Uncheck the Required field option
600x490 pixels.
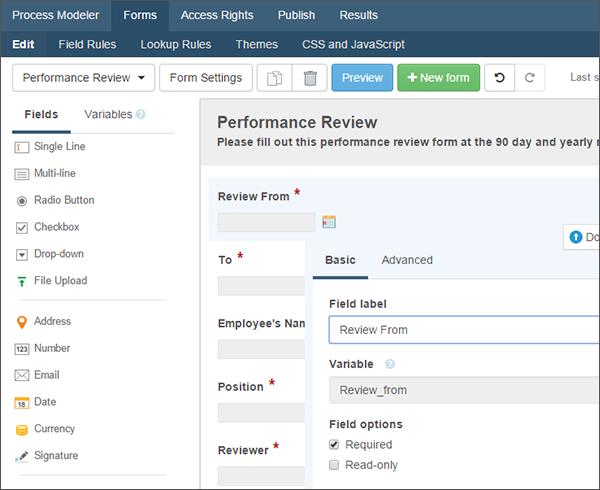click(335, 445)
